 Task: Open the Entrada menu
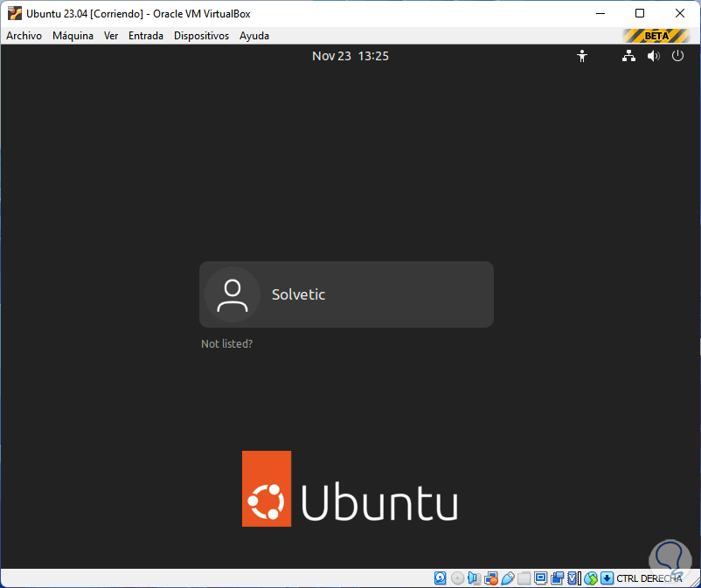(146, 36)
